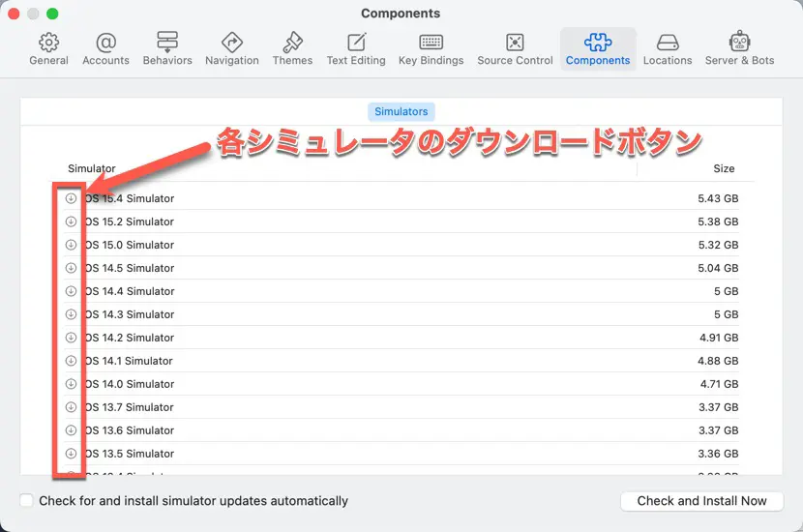Viewport: 803px width, 532px height.
Task: Click the 4.91 GB size value
Action: click(719, 338)
